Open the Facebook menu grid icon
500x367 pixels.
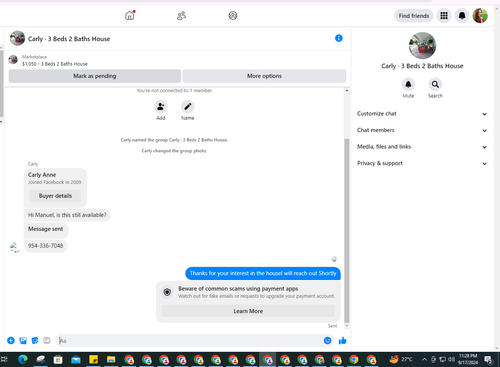[444, 15]
